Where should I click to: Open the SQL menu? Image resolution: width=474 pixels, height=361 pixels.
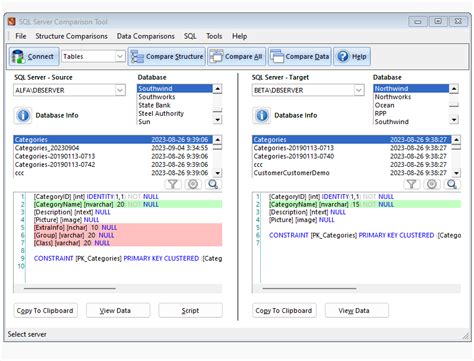[x=190, y=36]
